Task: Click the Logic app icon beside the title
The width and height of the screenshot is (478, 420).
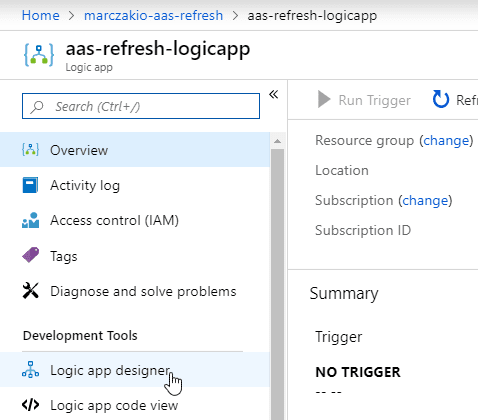Action: coord(39,55)
